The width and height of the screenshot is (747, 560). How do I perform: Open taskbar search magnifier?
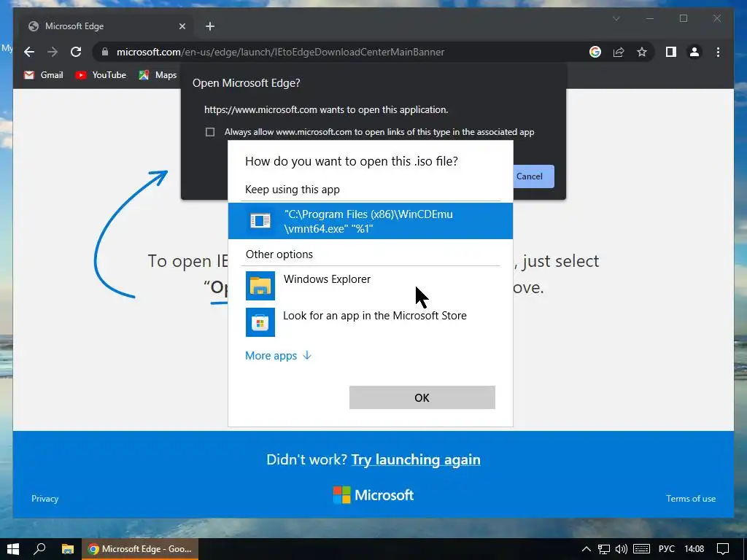[x=39, y=549]
